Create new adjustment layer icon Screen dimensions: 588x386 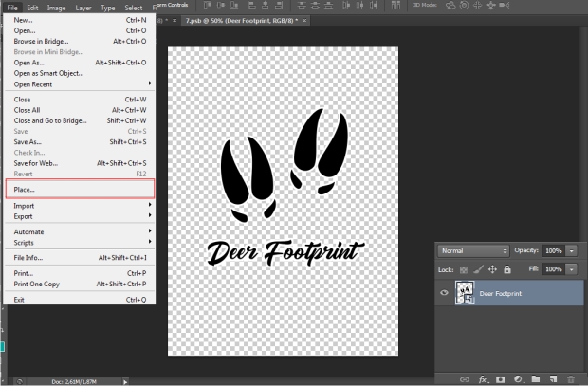coord(517,378)
